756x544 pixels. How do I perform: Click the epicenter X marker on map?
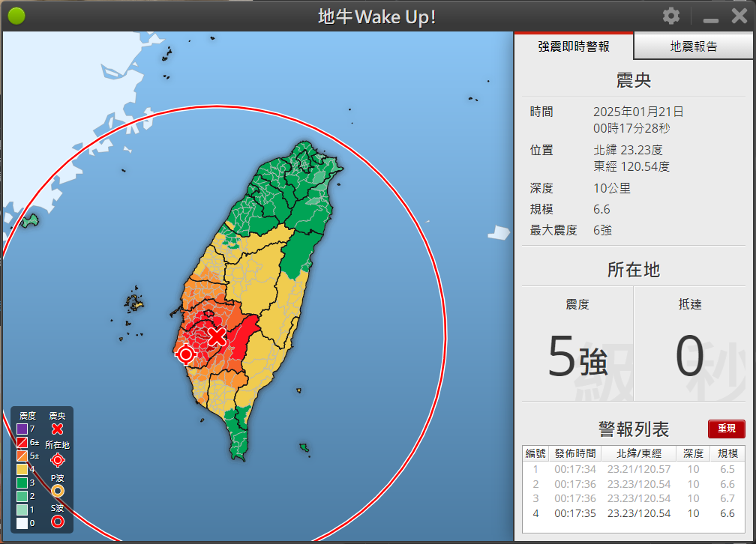(217, 336)
